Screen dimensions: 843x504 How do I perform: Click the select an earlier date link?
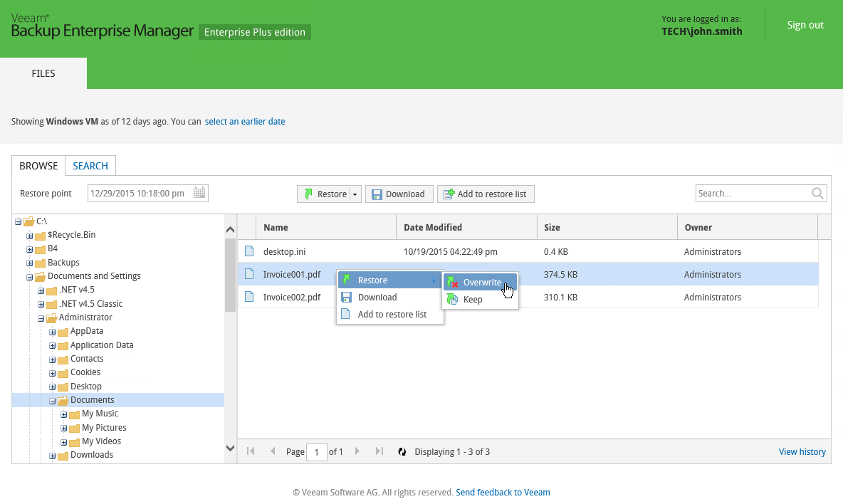tap(245, 122)
